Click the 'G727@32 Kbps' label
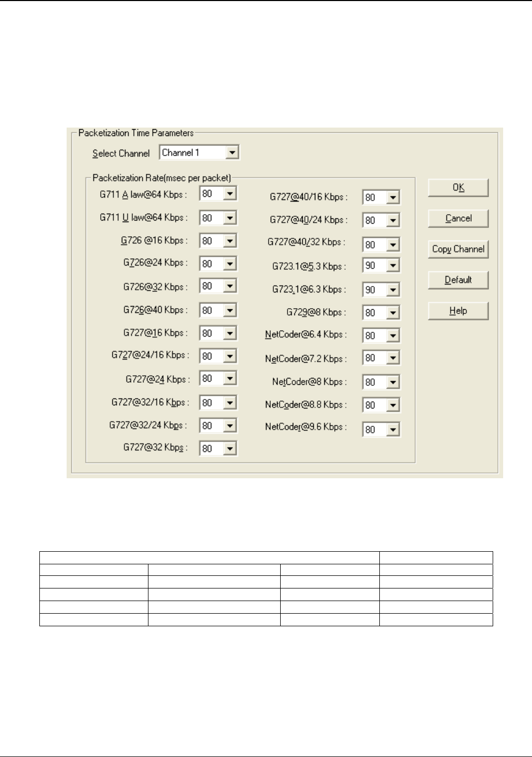The image size is (532, 757). point(155,448)
